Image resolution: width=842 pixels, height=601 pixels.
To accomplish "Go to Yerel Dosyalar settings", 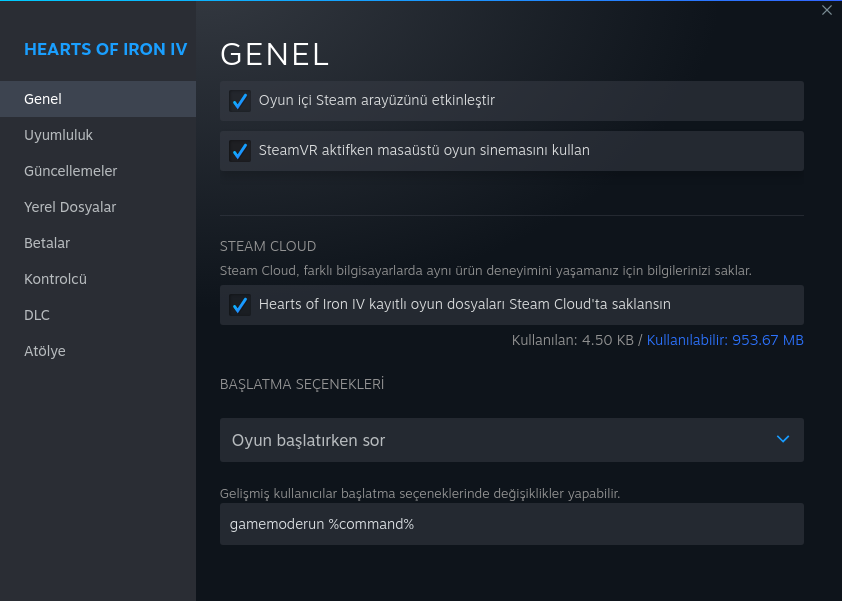I will (70, 207).
